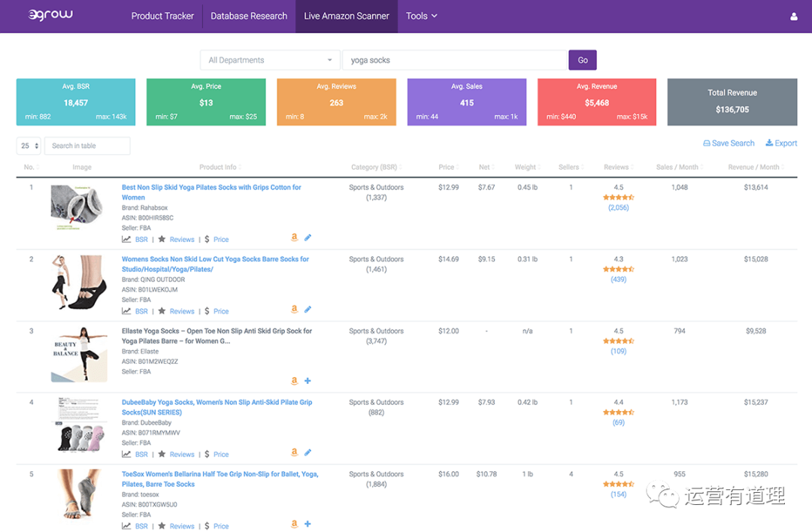The image size is (812, 532).
Task: Open Amazon page for QING OUTDOOR socks
Action: point(294,310)
